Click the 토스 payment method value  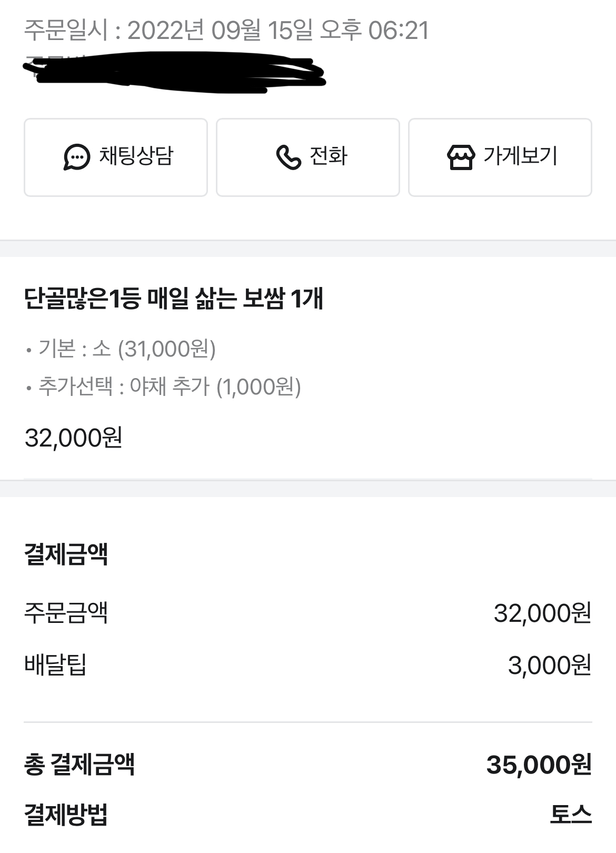(571, 815)
